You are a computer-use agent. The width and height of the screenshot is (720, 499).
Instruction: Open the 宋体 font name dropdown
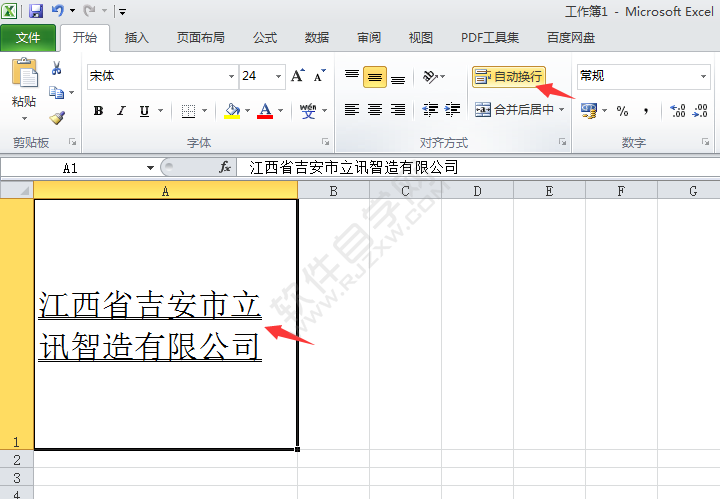tap(231, 76)
